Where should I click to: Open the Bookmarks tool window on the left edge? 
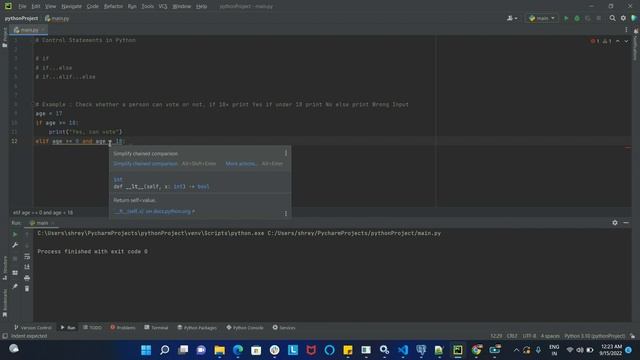[4, 302]
